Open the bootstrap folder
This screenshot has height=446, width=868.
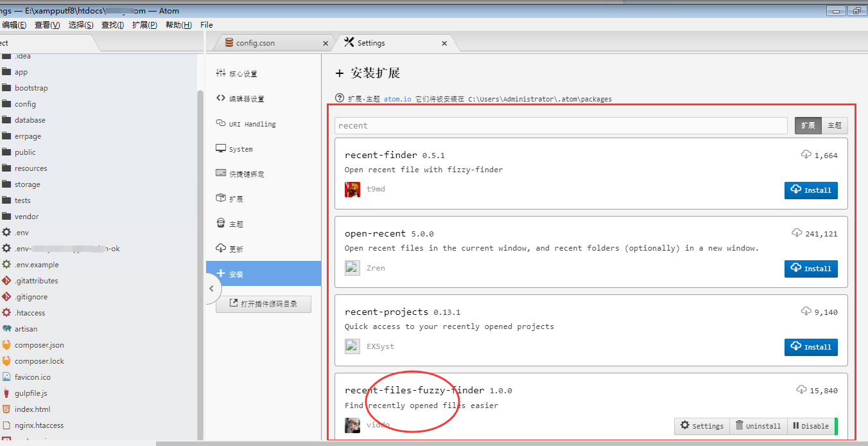click(31, 88)
